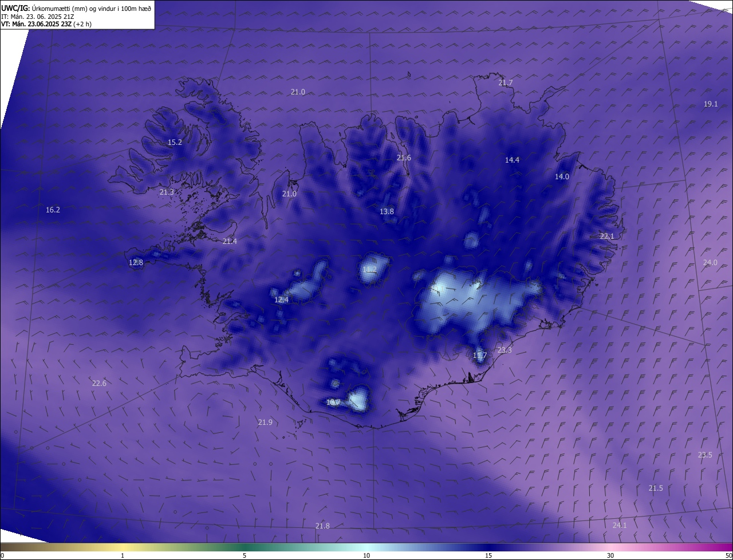Image resolution: width=733 pixels, height=560 pixels.
Task: Click the 11.7 value label
Action: 479,356
